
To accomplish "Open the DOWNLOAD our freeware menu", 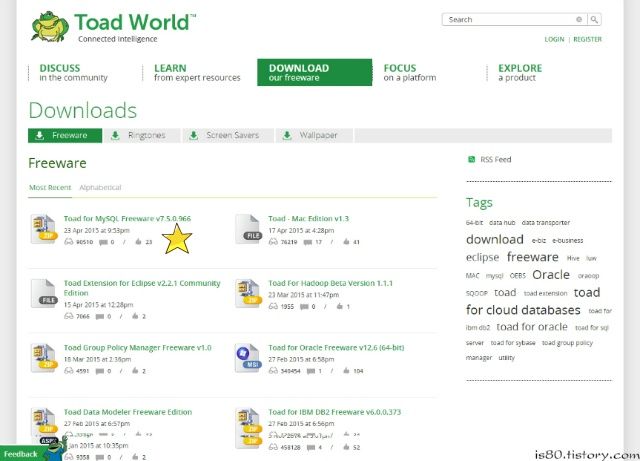I will click(314, 72).
